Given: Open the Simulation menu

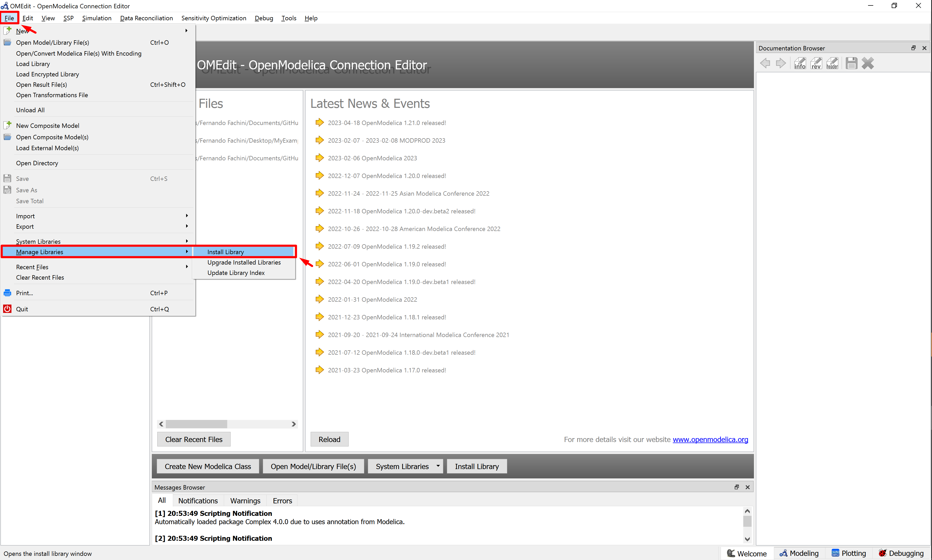Looking at the screenshot, I should pyautogui.click(x=97, y=18).
